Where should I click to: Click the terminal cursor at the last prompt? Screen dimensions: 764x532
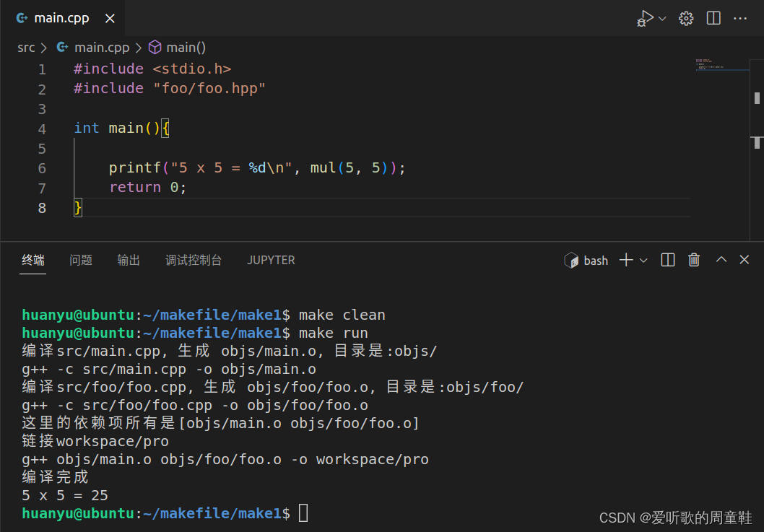pyautogui.click(x=303, y=513)
